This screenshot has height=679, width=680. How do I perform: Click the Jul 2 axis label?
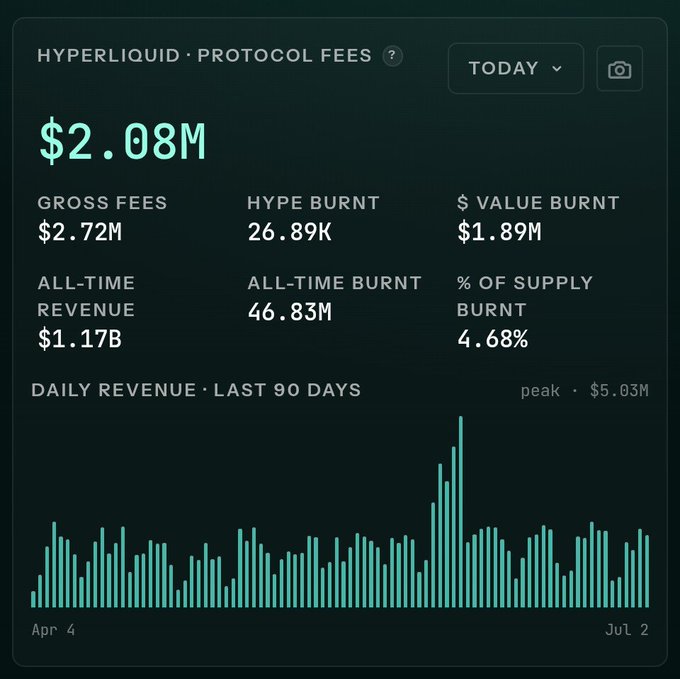pos(627,630)
